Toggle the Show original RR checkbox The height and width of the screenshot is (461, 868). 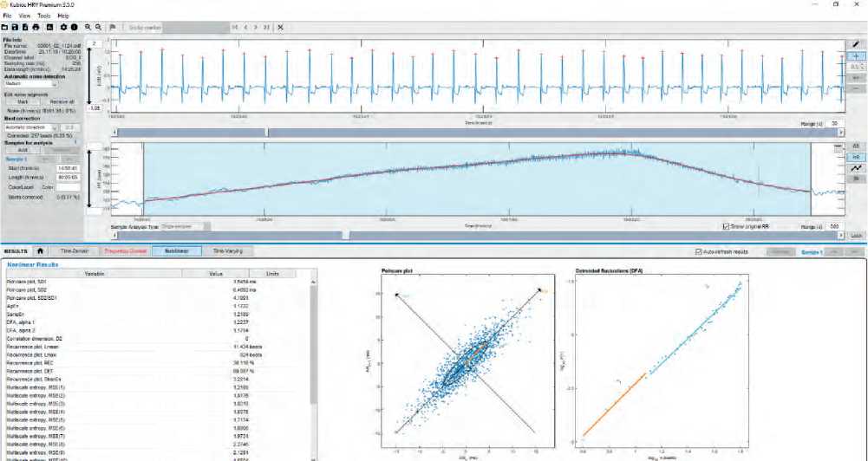coord(727,226)
